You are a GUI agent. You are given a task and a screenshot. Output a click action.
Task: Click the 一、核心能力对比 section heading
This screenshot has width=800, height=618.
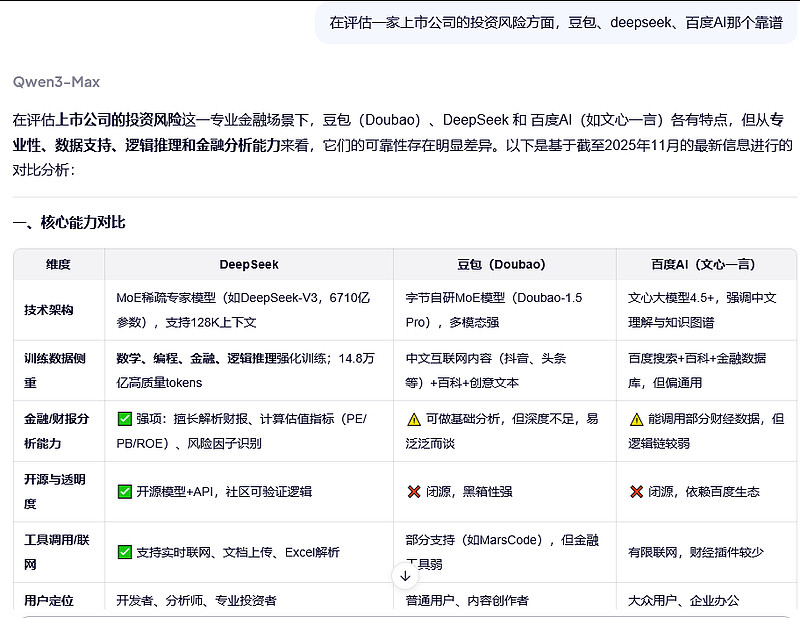69,223
